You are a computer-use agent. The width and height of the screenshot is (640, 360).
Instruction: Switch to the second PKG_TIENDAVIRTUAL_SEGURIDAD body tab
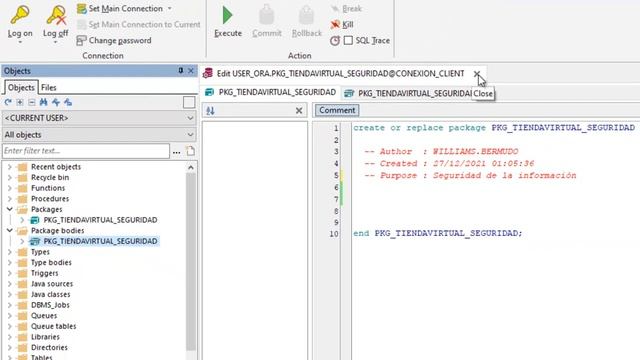[x=407, y=93]
